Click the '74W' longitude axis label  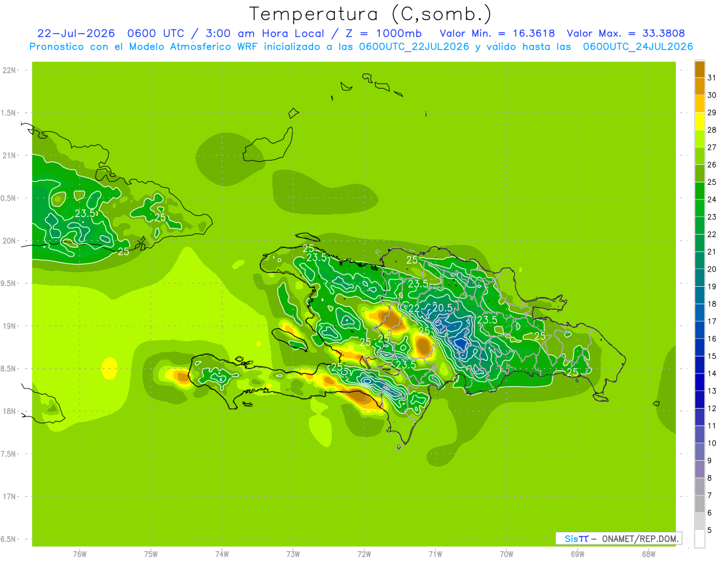[x=221, y=554]
